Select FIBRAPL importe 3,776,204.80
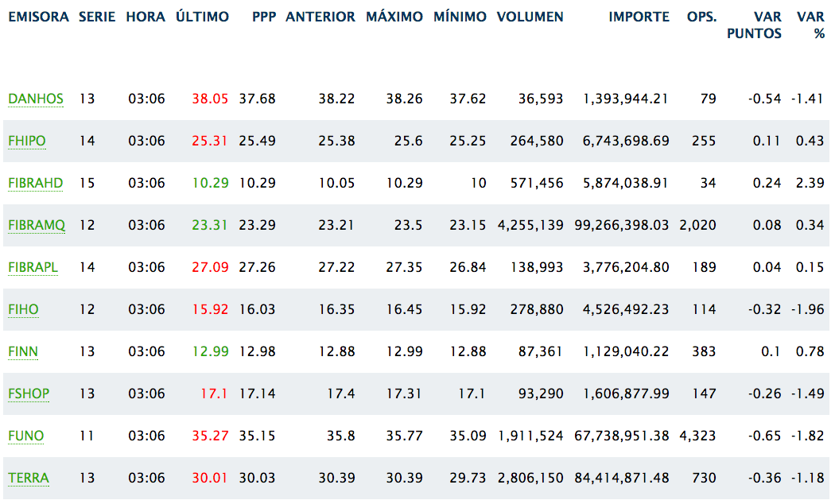Viewport: 835px width, 504px height. coord(626,267)
